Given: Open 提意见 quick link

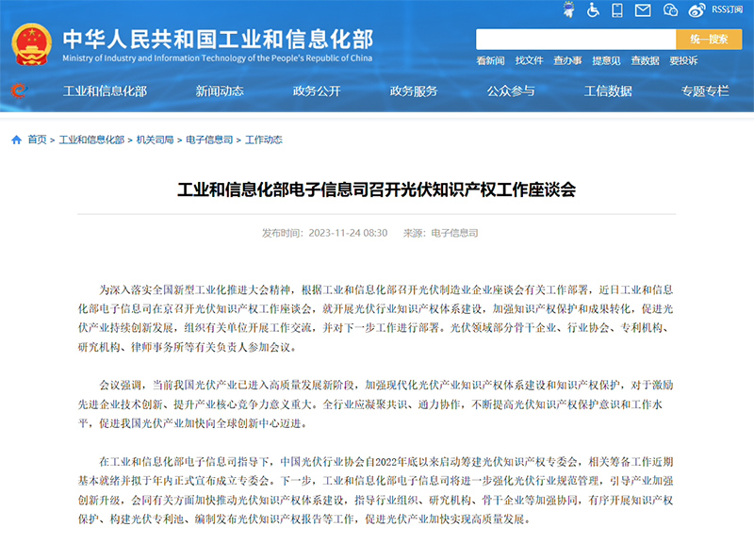Looking at the screenshot, I should (x=606, y=60).
